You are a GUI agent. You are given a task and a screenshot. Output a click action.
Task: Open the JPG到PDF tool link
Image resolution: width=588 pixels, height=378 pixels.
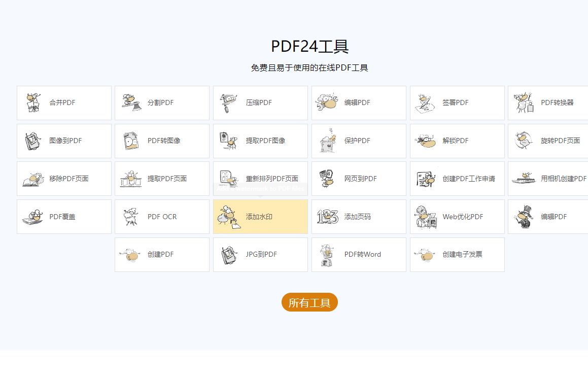tap(260, 255)
